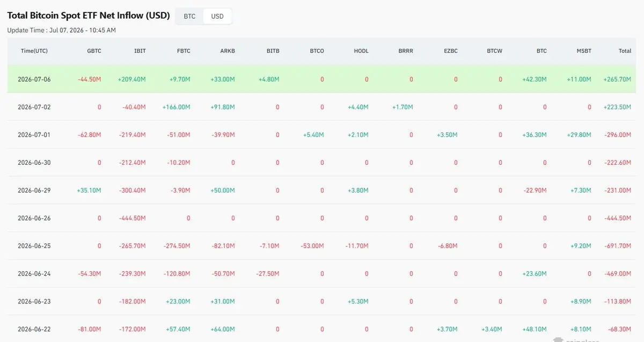
Task: Click the +166.00M FBTC value
Action: 177,107
